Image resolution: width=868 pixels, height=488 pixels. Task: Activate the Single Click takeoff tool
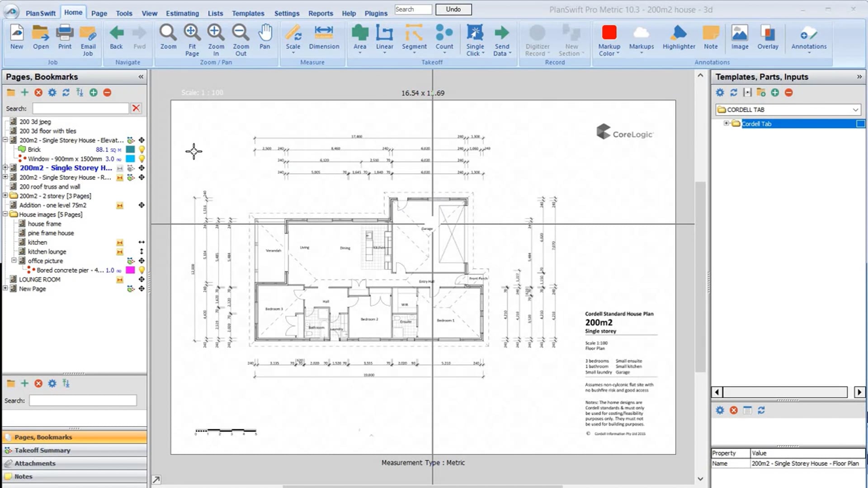click(x=474, y=38)
